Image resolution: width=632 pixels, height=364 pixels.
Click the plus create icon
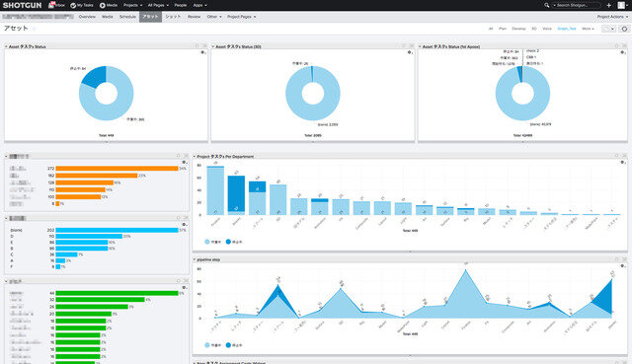(609, 5)
